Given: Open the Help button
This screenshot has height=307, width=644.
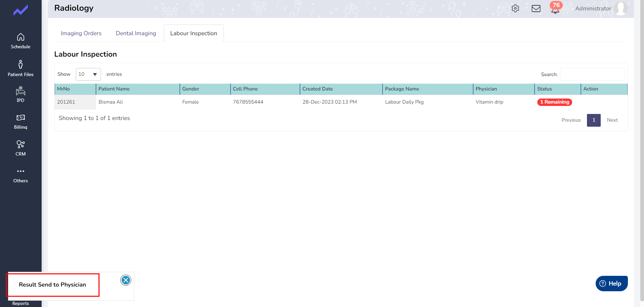Looking at the screenshot, I should [611, 284].
